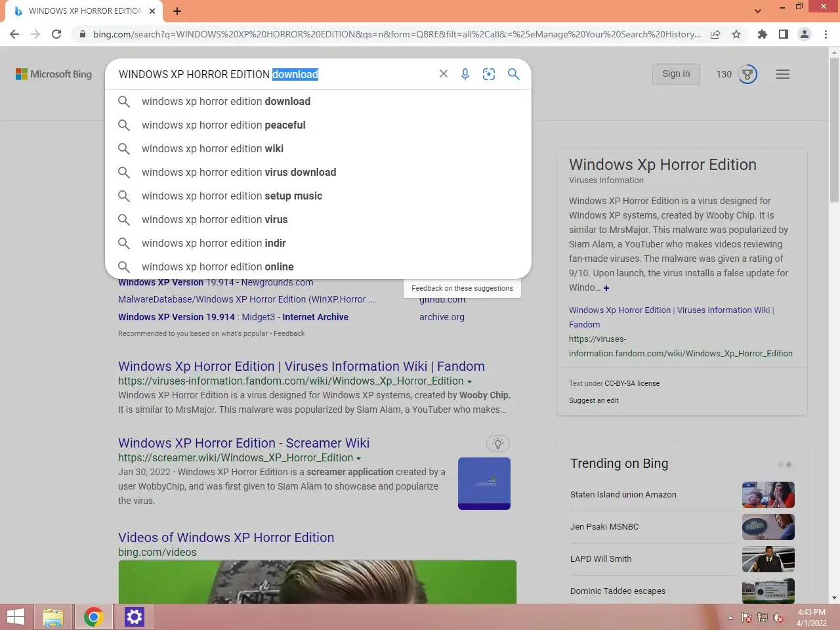
Task: Open Chrome three-dot menu
Action: pos(826,34)
